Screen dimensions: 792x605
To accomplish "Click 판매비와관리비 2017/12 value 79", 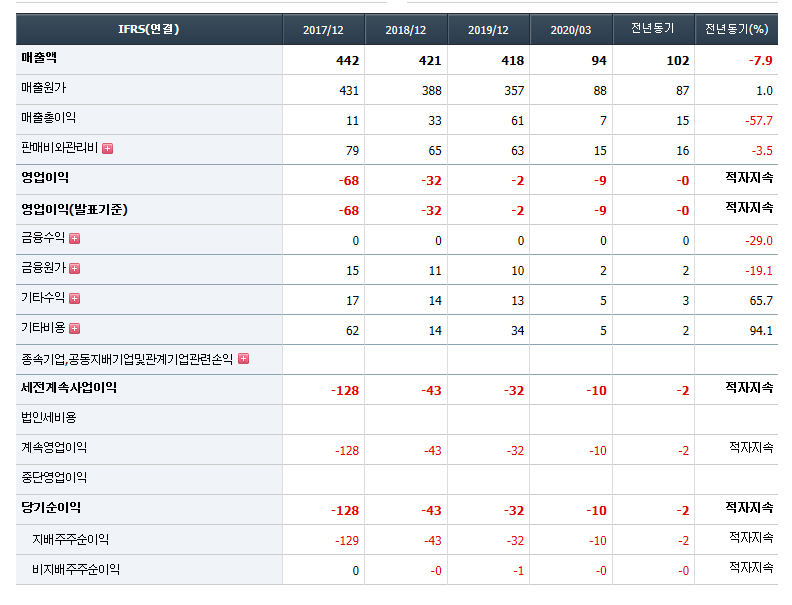I will (x=353, y=151).
